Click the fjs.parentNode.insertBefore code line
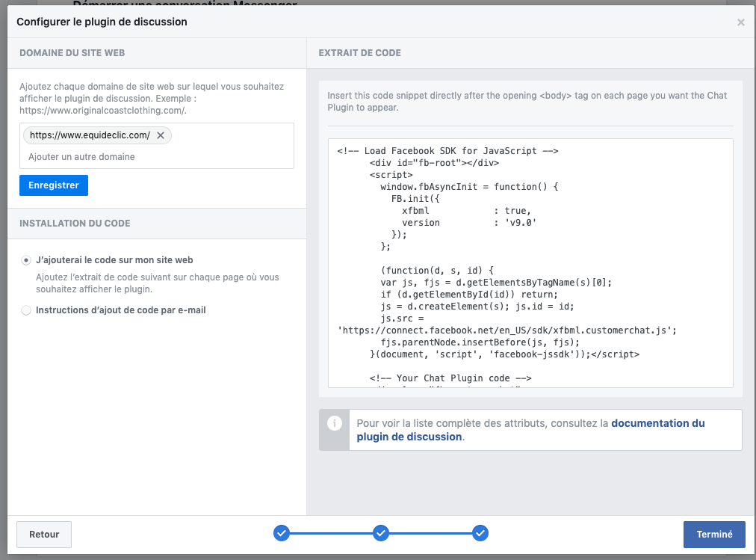 [480, 342]
